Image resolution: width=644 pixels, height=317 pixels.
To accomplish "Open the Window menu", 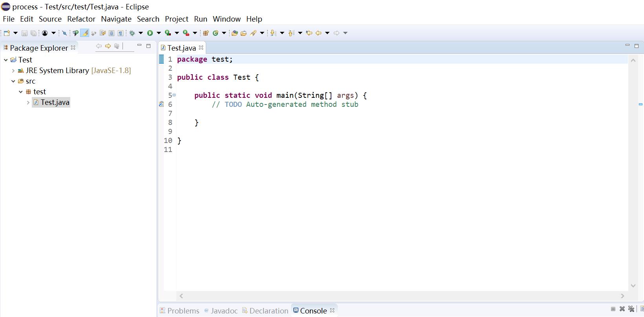I will pos(227,19).
